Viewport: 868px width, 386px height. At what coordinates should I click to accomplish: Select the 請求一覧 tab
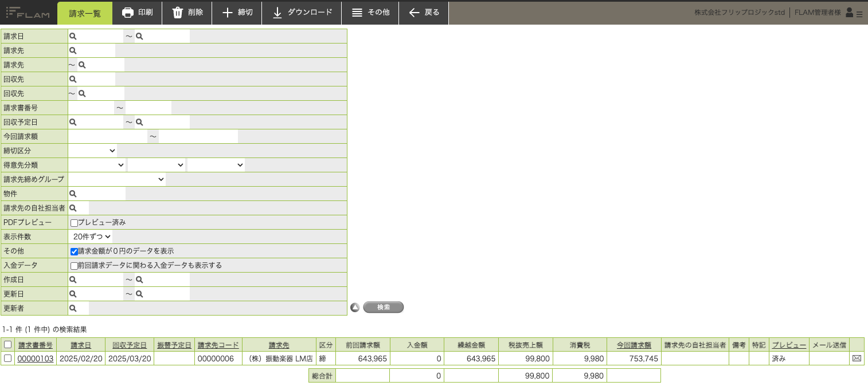[x=85, y=13]
